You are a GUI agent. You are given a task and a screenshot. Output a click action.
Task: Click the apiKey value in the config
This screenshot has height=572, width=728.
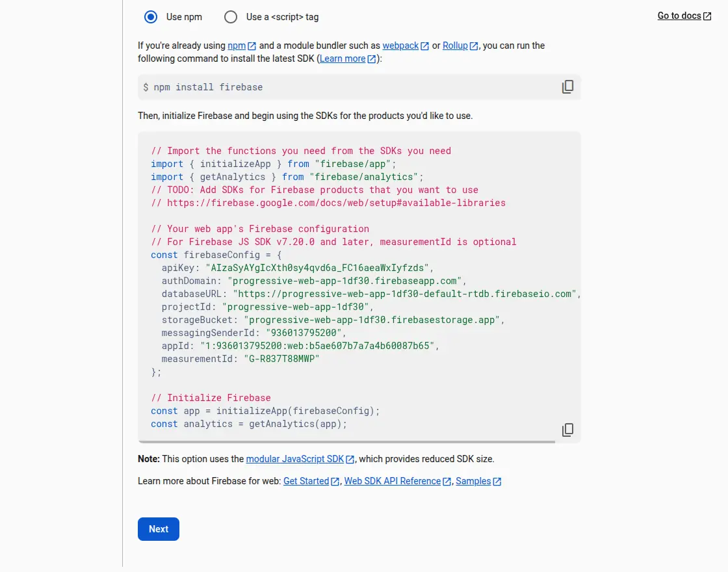click(317, 268)
